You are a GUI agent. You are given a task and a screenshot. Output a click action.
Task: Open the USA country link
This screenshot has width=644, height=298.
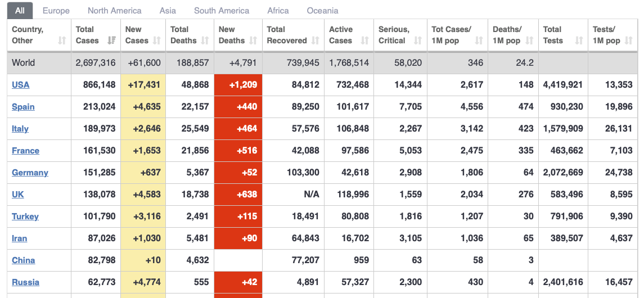tap(21, 85)
